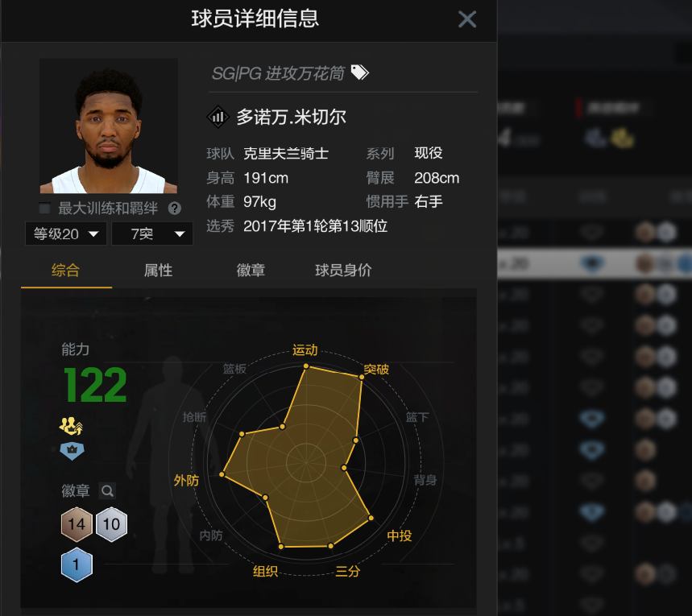Viewport: 692px width, 616px height.
Task: Select the 综合 tab
Action: pyautogui.click(x=66, y=270)
